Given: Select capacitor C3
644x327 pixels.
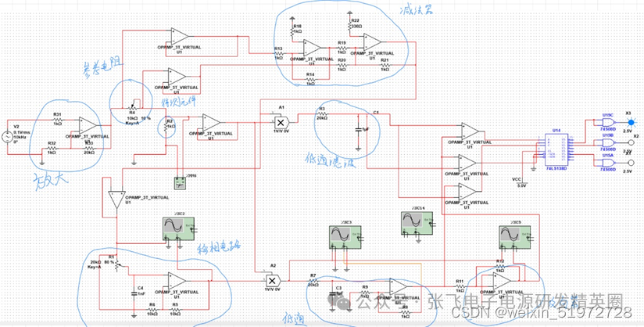Looking at the screenshot, I should [331, 294].
